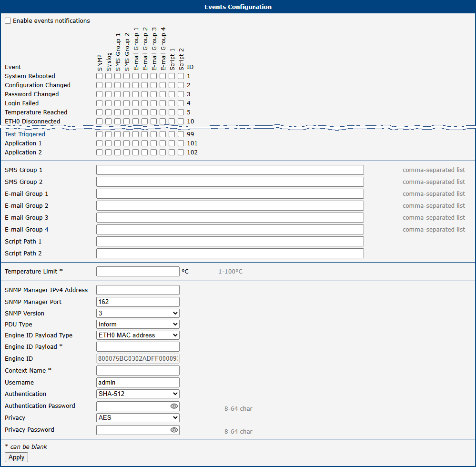Screen dimensions: 476x467
Task: Tick E-mail Group 3 checkbox for Temperature Reached
Action: [x=153, y=112]
